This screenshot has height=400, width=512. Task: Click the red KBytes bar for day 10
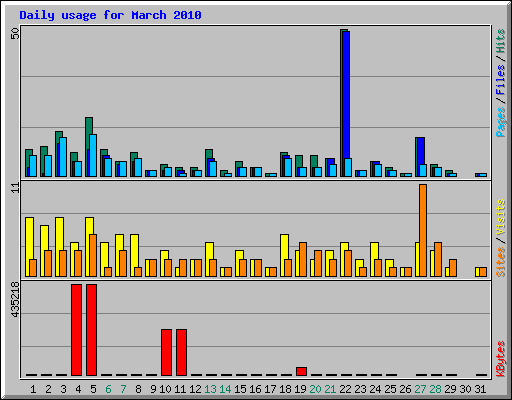click(167, 352)
